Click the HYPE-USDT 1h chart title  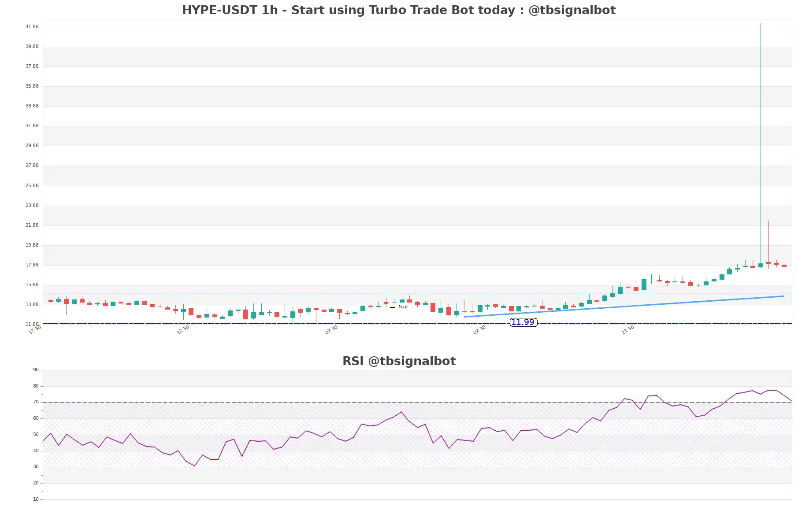(399, 10)
